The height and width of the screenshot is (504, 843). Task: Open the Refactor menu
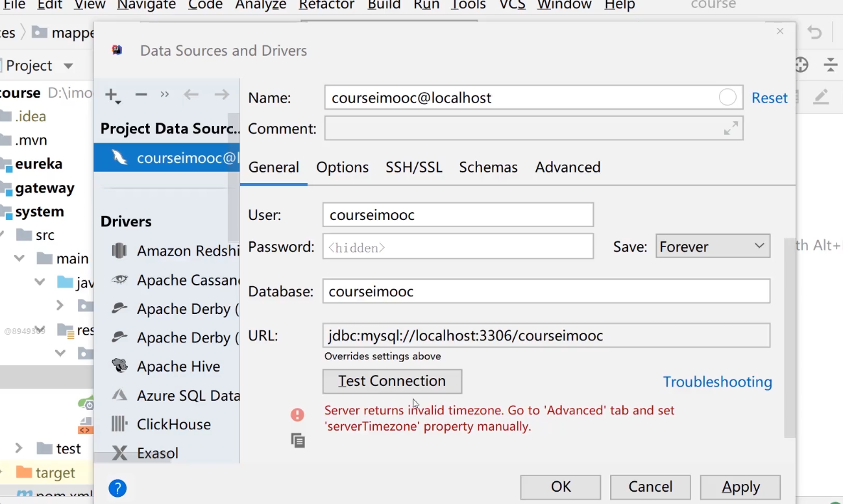[326, 5]
